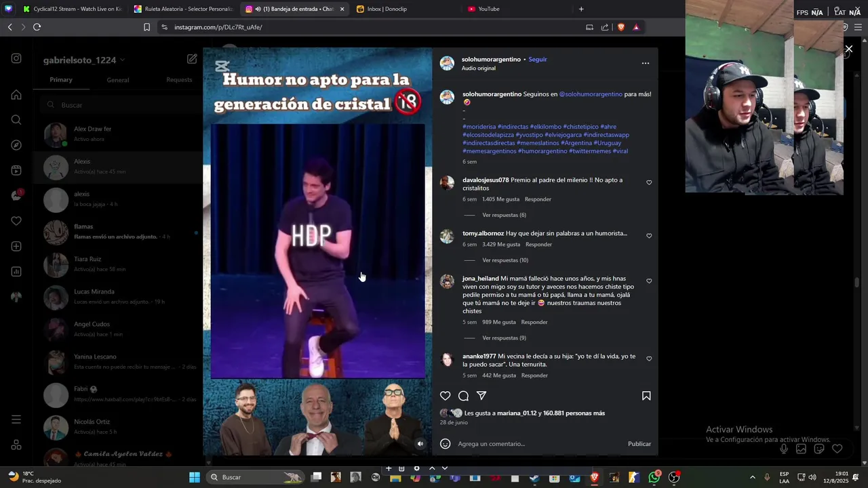Reply to davalosjesus078's comment
This screenshot has height=488, width=868.
538,199
